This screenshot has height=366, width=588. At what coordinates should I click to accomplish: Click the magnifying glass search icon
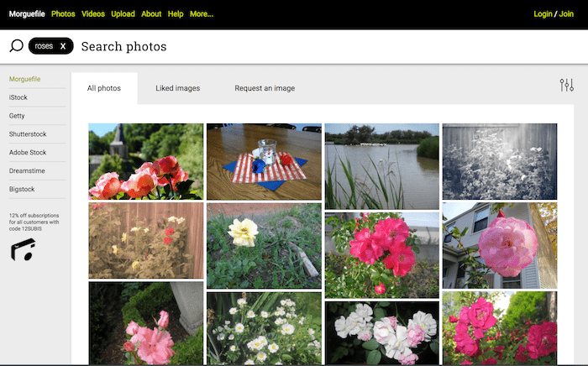16,46
